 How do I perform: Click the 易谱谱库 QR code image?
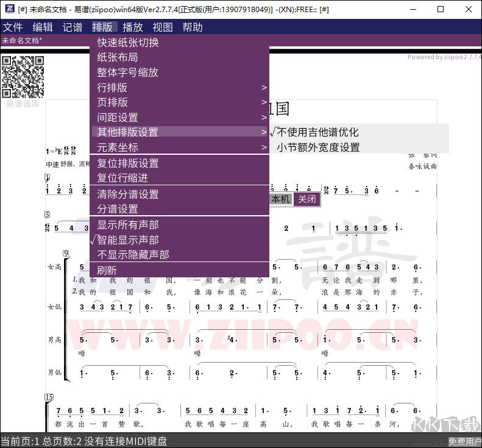[23, 77]
